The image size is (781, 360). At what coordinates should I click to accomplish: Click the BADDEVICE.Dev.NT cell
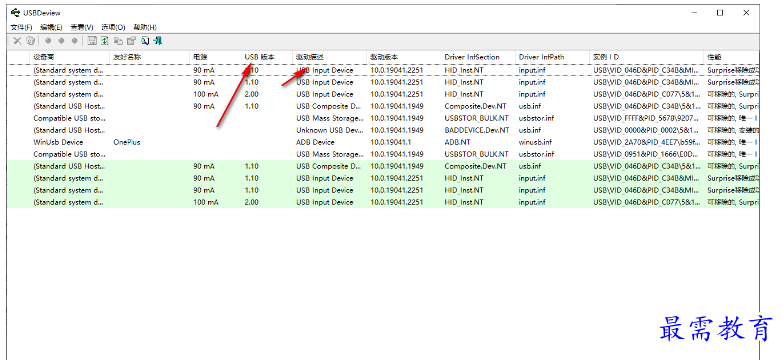[477, 130]
